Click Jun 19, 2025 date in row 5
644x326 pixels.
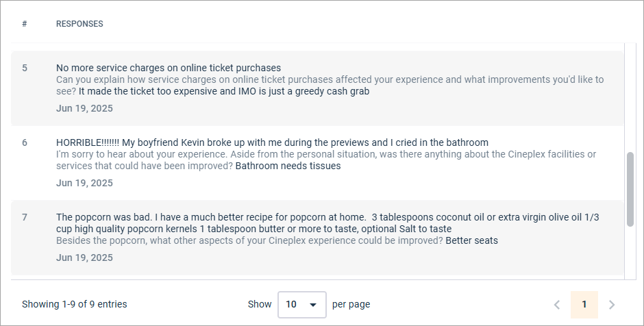(84, 108)
